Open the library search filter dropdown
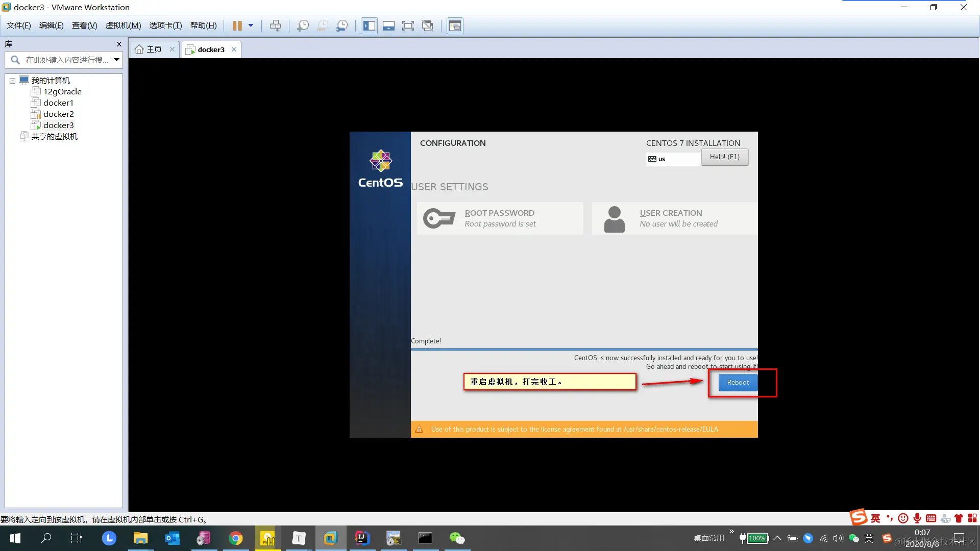Screen dimensions: 980x551 pos(116,60)
